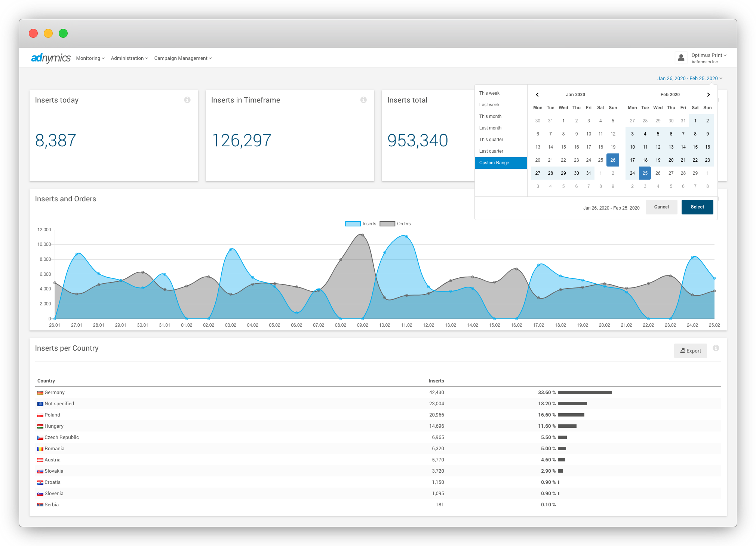The image size is (756, 546).
Task: Click the Cancel button in date picker
Action: 661,207
